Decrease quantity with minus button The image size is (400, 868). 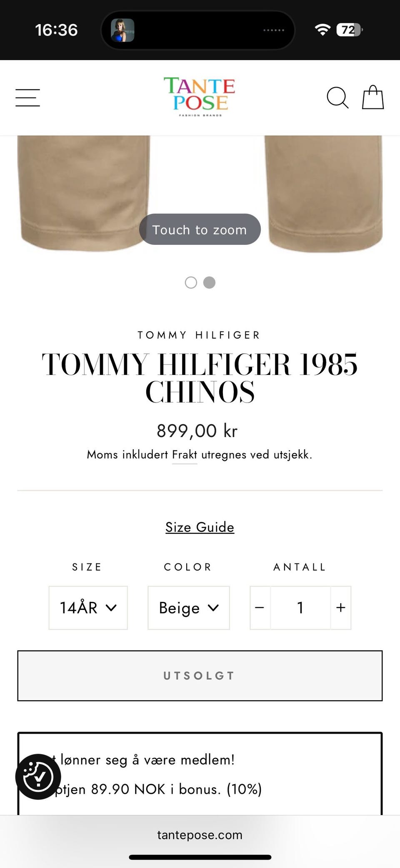point(260,608)
